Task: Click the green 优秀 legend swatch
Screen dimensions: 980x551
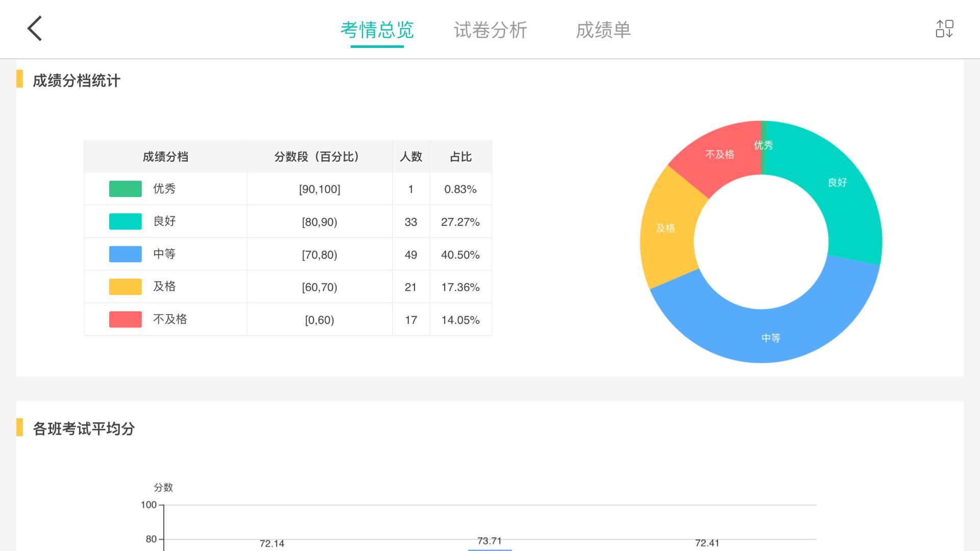Action: tap(125, 189)
